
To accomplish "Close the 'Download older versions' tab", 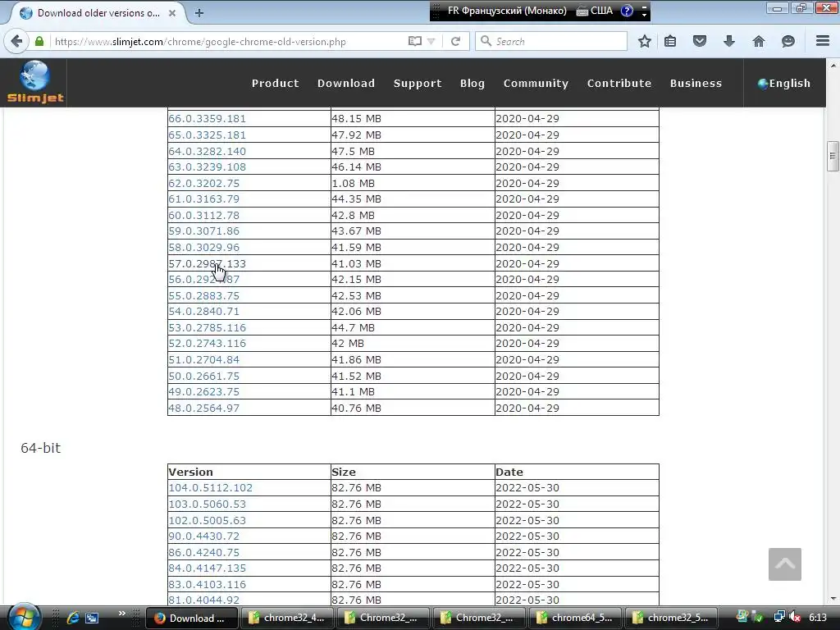I will tap(172, 13).
